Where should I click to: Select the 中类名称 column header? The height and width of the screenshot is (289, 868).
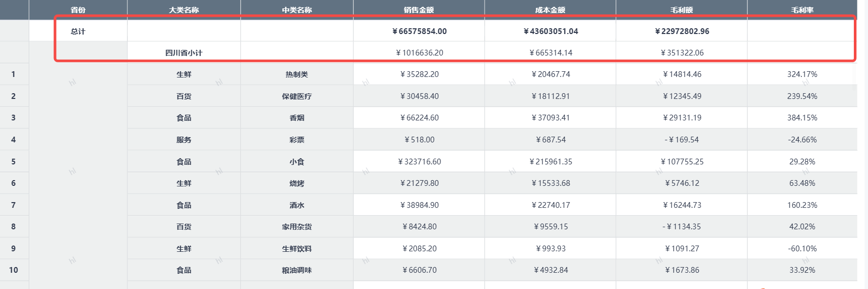point(297,10)
